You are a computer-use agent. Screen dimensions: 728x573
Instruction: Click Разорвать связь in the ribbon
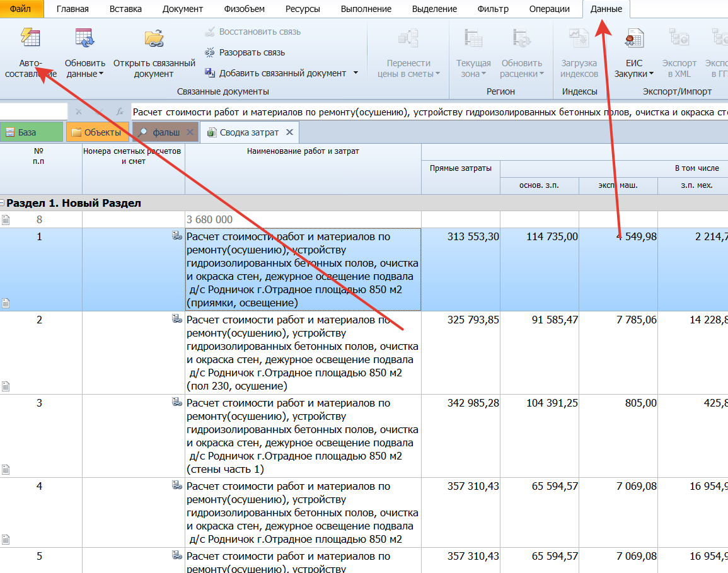click(x=251, y=52)
